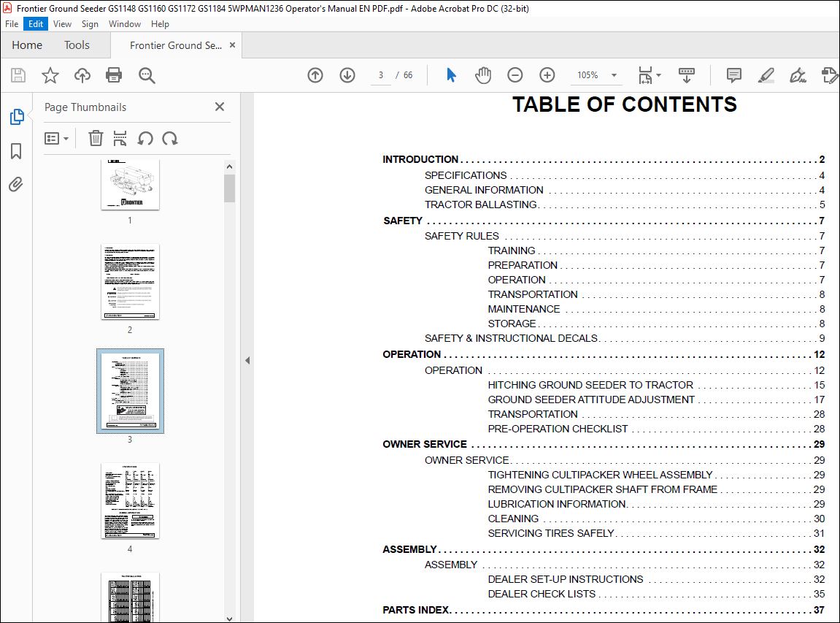Click the scrolling mode keyboard icon
Image resolution: width=840 pixels, height=623 pixels.
pyautogui.click(x=686, y=75)
